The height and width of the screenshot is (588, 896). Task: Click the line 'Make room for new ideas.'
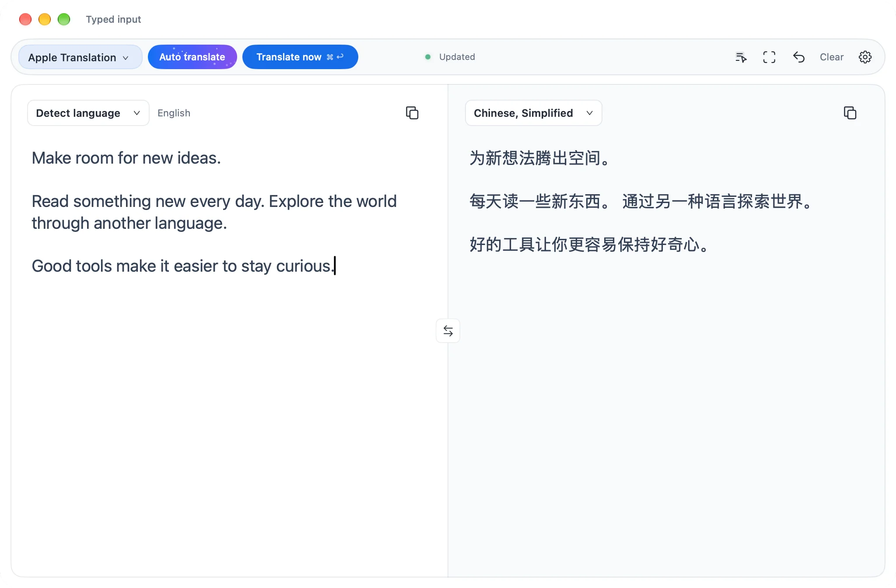[x=126, y=158]
